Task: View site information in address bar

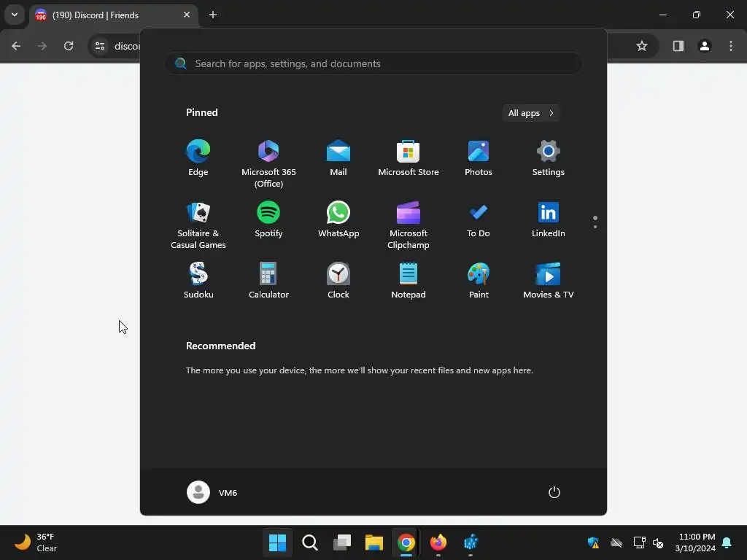Action: pos(100,46)
